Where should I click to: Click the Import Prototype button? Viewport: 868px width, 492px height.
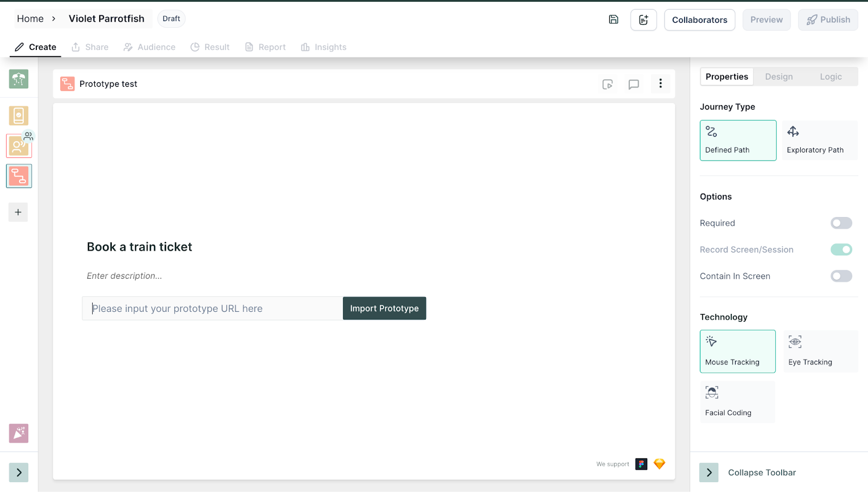(384, 308)
